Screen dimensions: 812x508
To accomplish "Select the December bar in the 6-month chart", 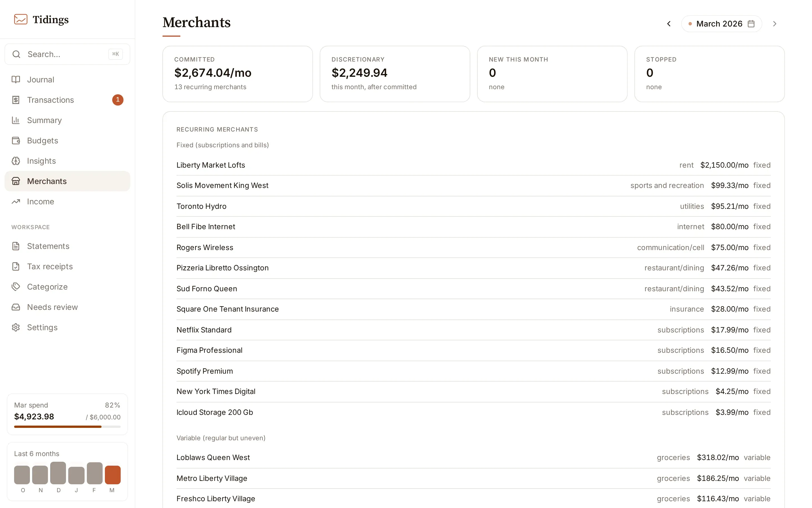I will coord(58,473).
